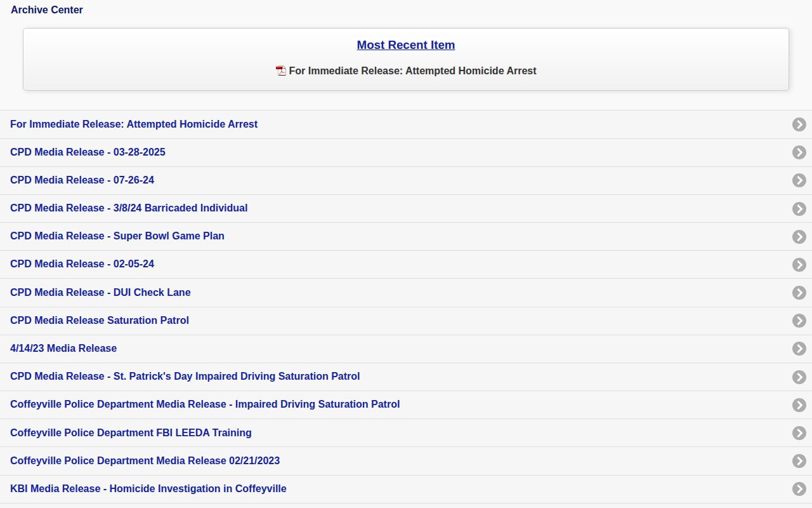
Task: Click the chevron icon on the 03-28-2025 row
Action: coord(799,152)
